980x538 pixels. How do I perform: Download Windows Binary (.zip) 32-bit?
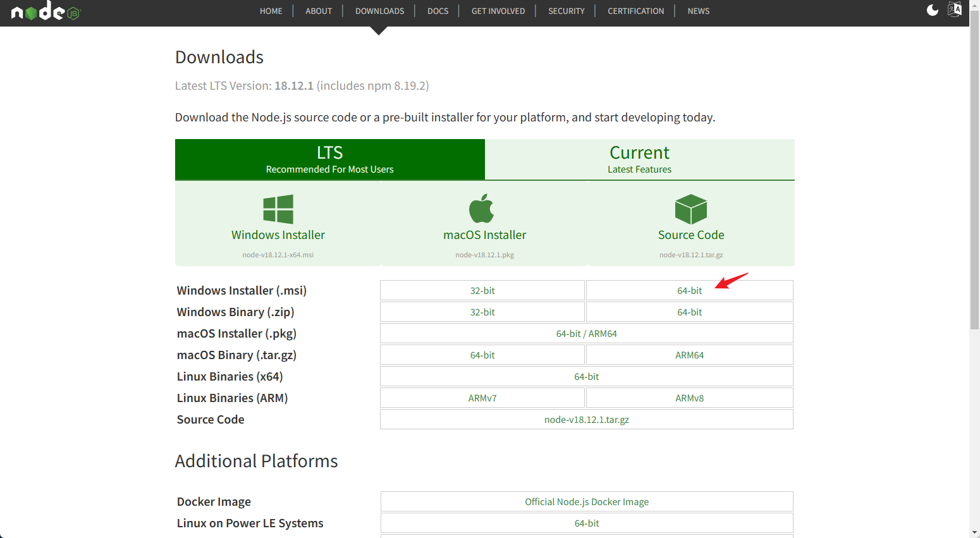click(482, 312)
